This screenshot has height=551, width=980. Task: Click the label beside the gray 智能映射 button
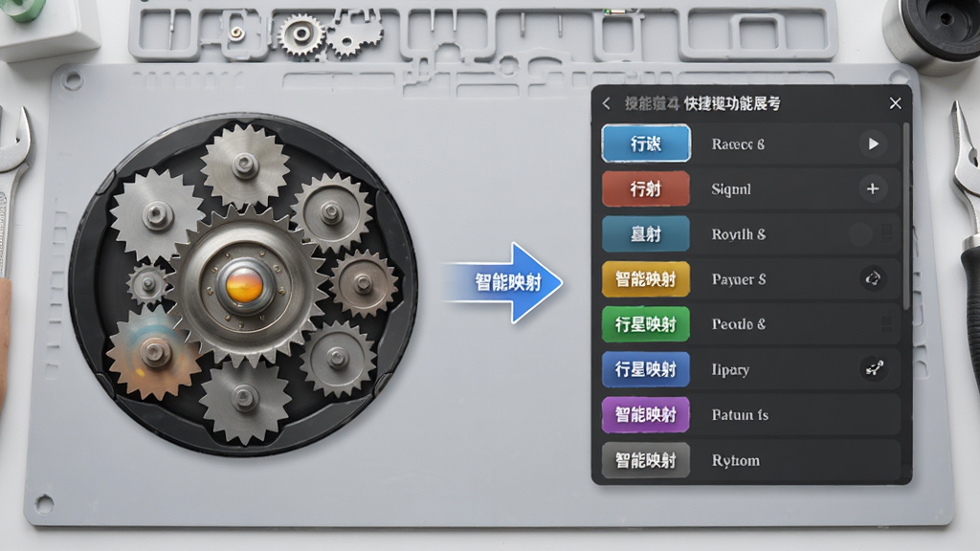[736, 460]
